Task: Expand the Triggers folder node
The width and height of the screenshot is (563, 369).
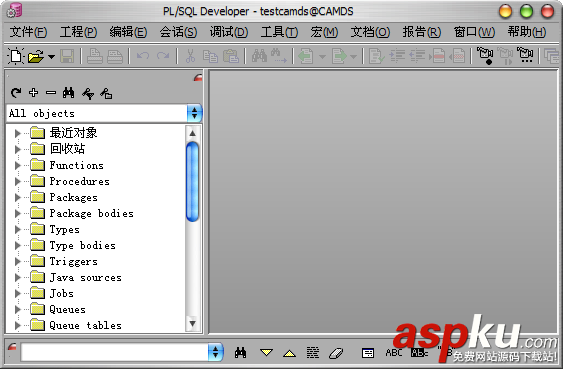Action: coord(17,261)
